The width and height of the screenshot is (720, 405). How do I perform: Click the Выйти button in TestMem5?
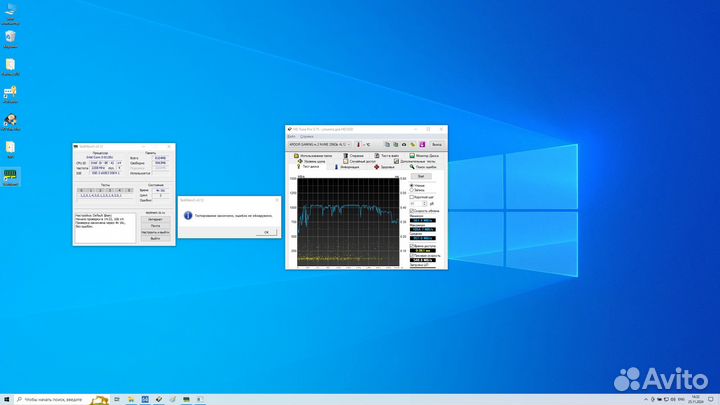click(155, 239)
